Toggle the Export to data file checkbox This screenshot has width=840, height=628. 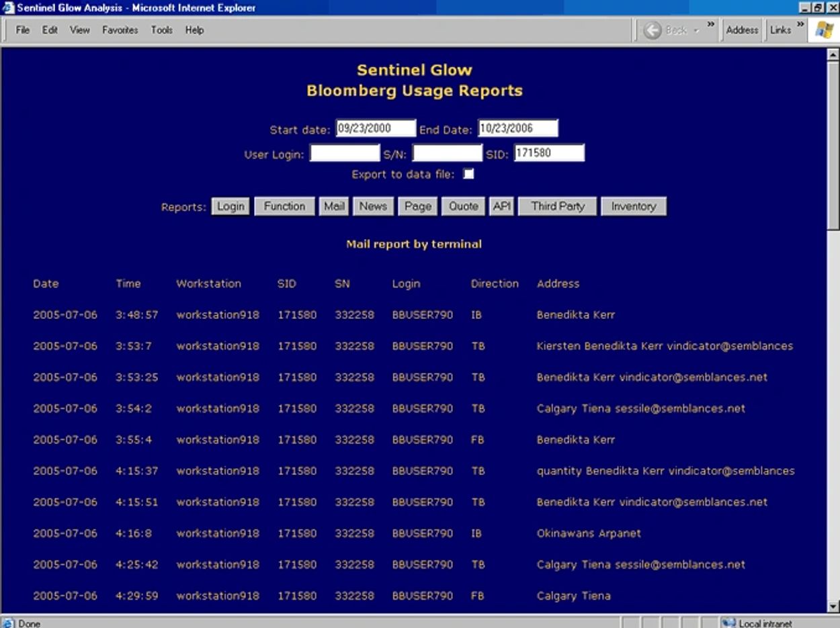(x=469, y=174)
